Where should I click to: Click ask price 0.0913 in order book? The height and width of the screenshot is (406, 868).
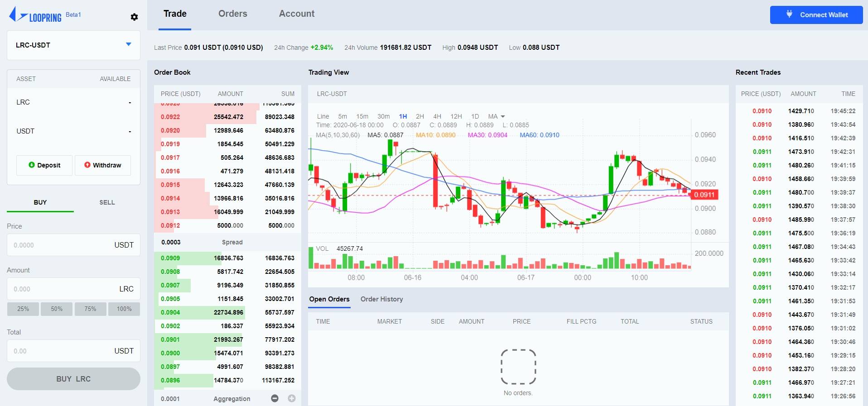tap(170, 212)
